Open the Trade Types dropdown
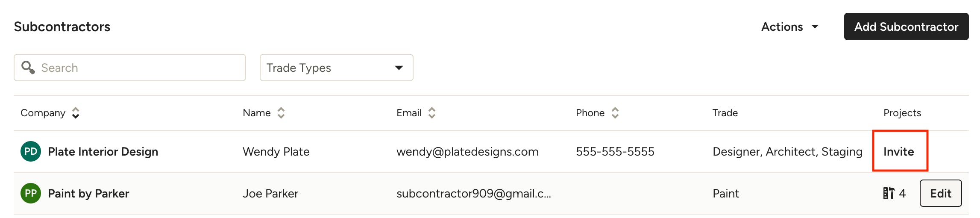Image resolution: width=980 pixels, height=218 pixels. [336, 68]
